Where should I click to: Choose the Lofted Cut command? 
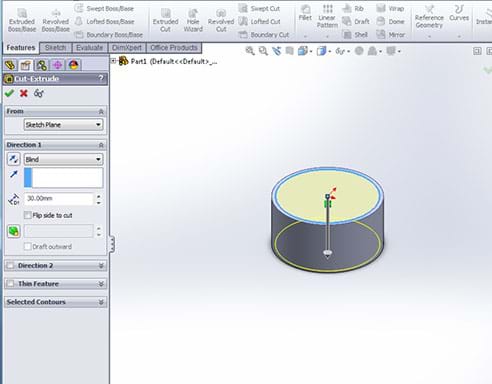point(259,22)
